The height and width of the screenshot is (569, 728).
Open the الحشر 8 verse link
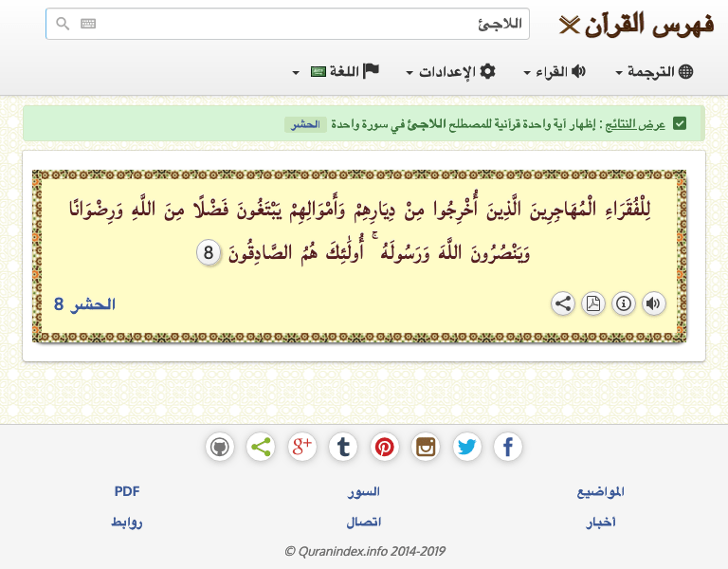tap(84, 304)
